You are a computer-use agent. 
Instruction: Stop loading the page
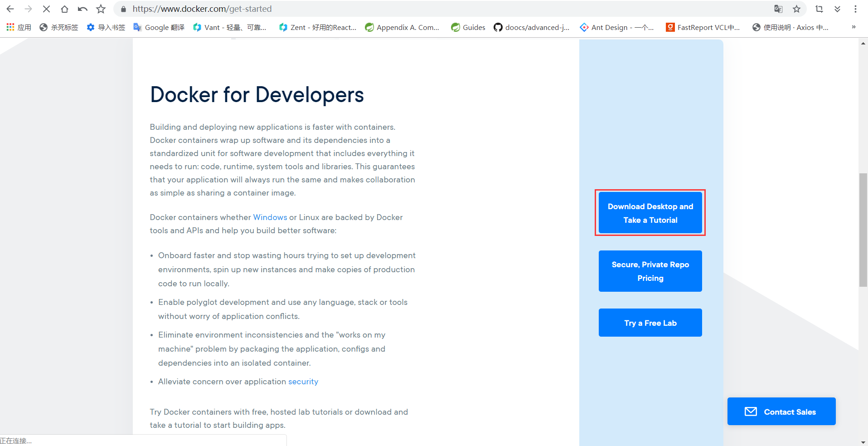pyautogui.click(x=46, y=9)
